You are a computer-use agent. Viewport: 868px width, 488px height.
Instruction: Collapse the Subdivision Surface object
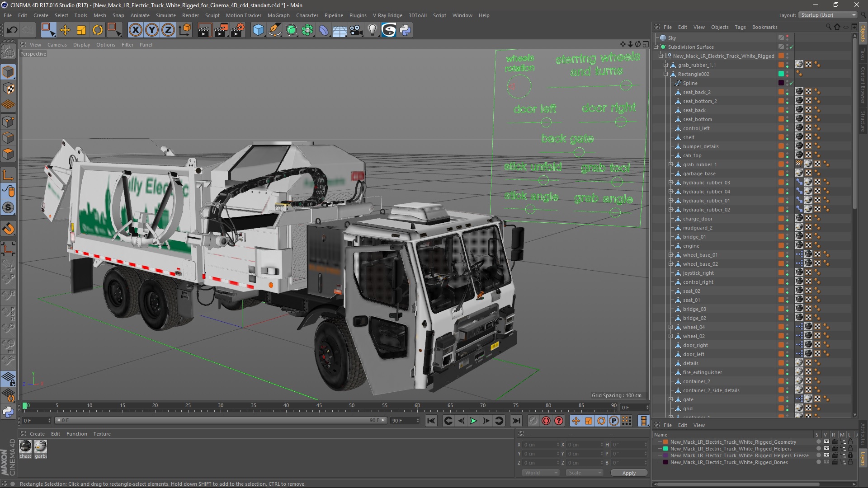(x=656, y=47)
